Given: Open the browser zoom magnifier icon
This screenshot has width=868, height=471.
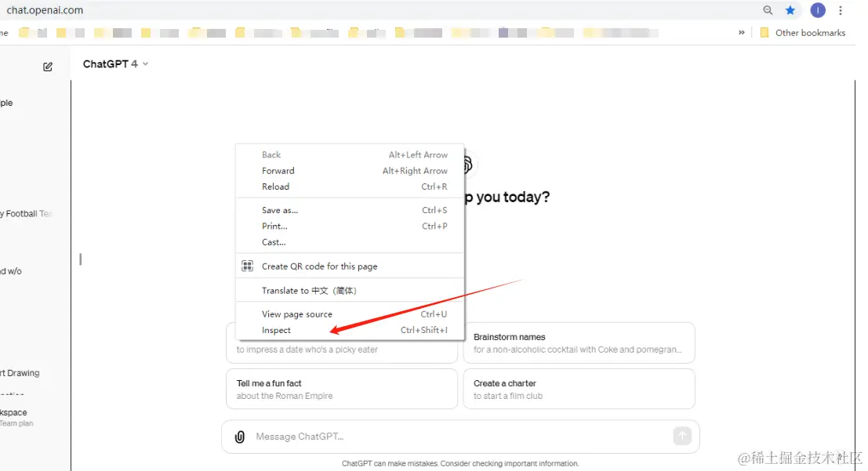Looking at the screenshot, I should pyautogui.click(x=768, y=10).
